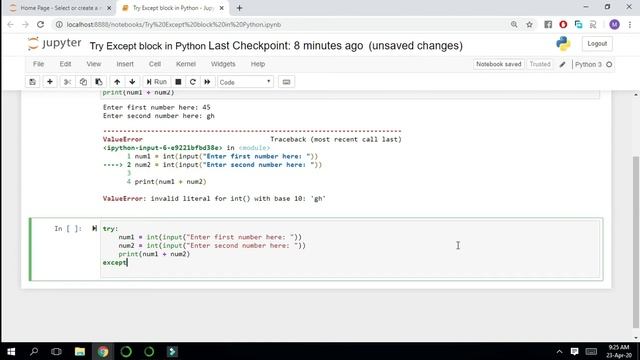Click the Jupyter logo

tap(55, 43)
